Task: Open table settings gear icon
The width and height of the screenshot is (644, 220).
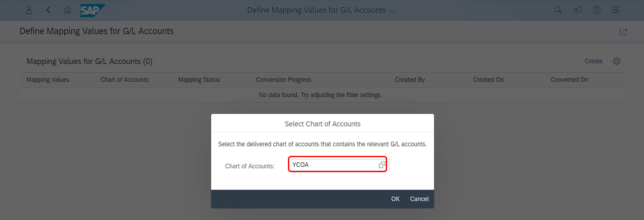Action: pos(616,61)
